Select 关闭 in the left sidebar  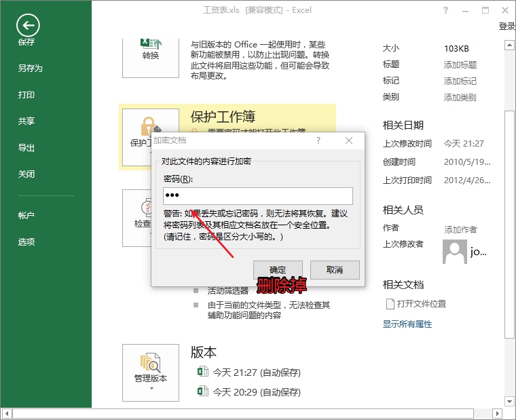tap(26, 174)
